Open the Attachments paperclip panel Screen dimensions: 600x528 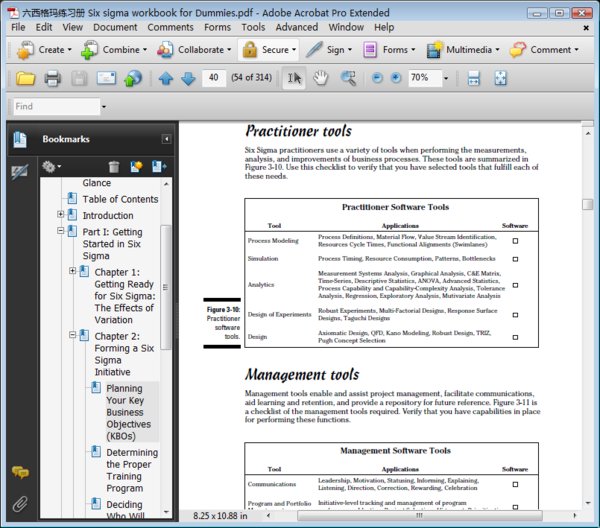coord(19,502)
